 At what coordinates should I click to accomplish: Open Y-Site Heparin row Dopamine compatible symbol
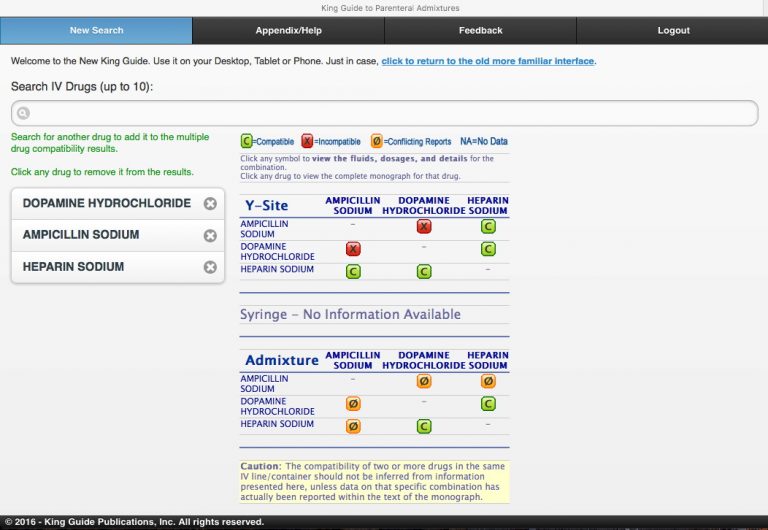click(x=424, y=271)
